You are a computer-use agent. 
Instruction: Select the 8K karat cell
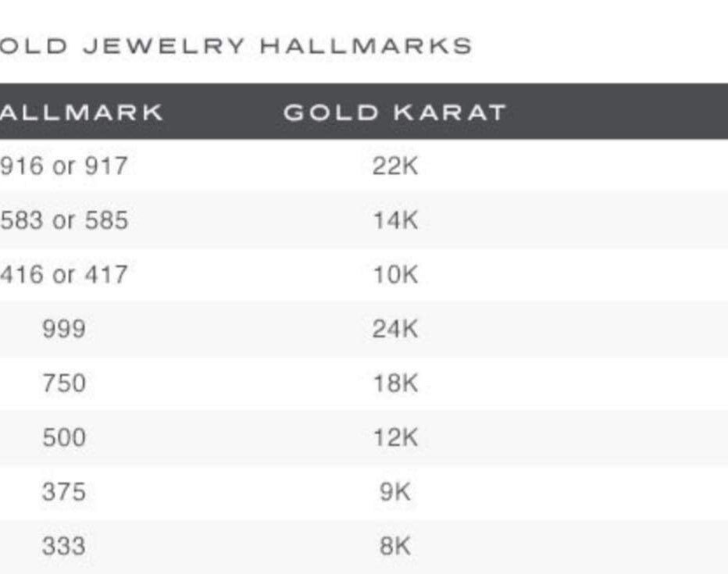tap(394, 545)
